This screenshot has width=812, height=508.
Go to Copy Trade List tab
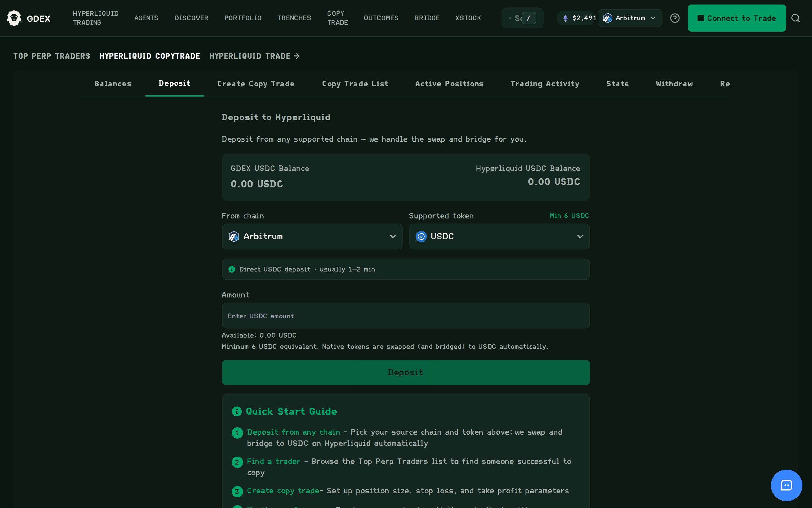click(x=355, y=84)
